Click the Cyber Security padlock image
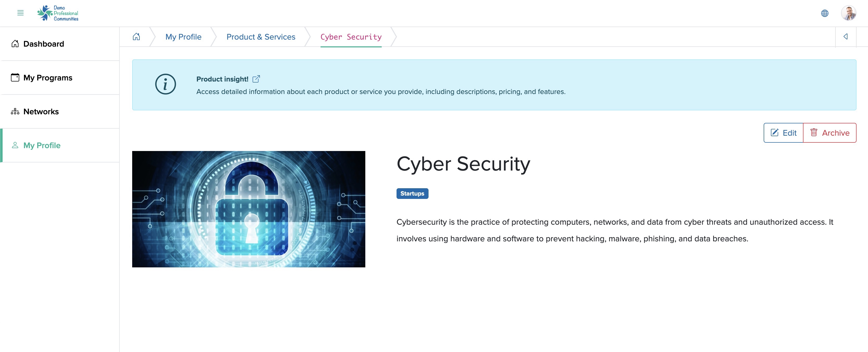Screen dimensions: 868x352 pos(249,209)
